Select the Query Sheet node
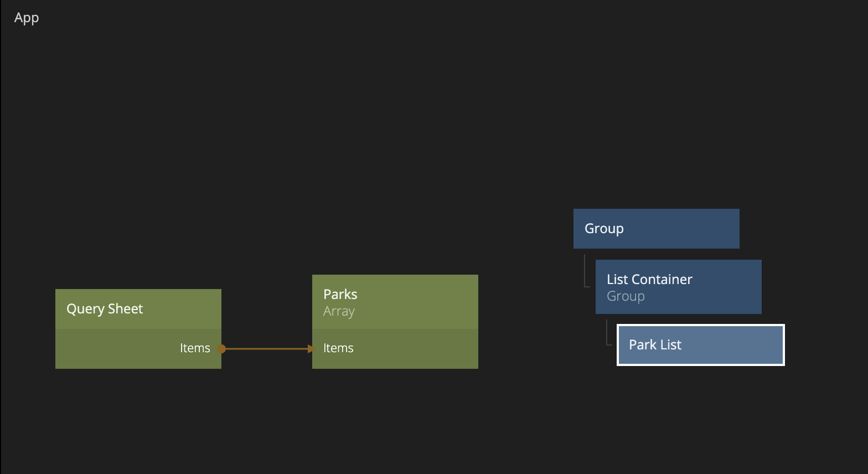The width and height of the screenshot is (868, 474). point(105,309)
